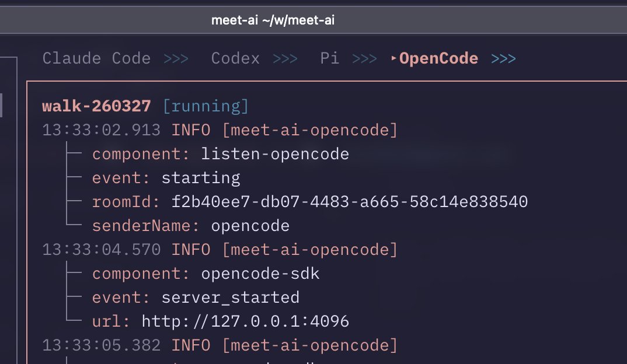627x364 pixels.
Task: Select the Codex tab
Action: click(x=235, y=58)
